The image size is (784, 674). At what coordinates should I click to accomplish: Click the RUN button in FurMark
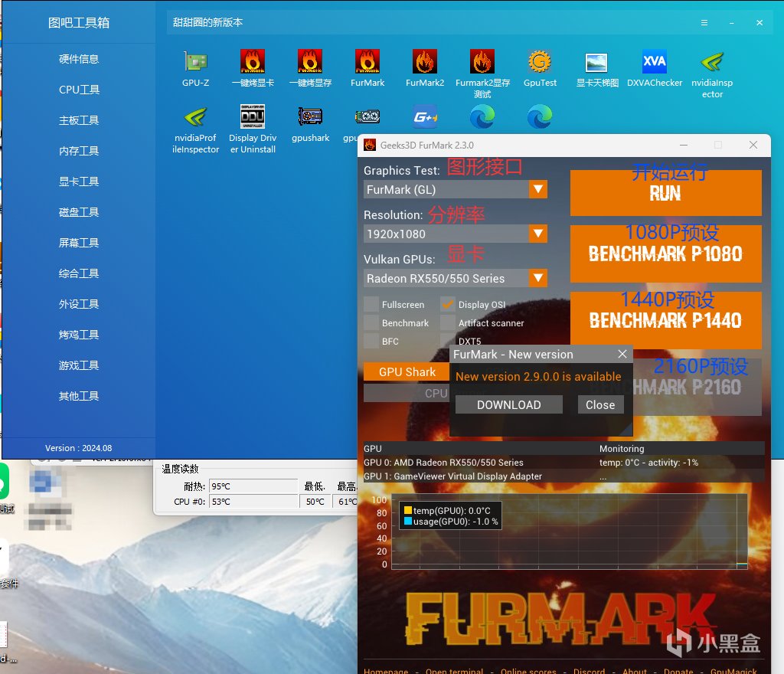point(665,193)
